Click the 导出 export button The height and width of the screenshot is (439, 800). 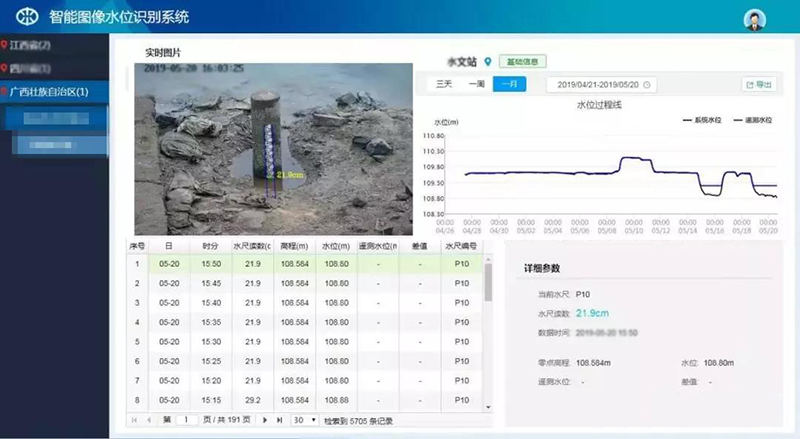759,85
